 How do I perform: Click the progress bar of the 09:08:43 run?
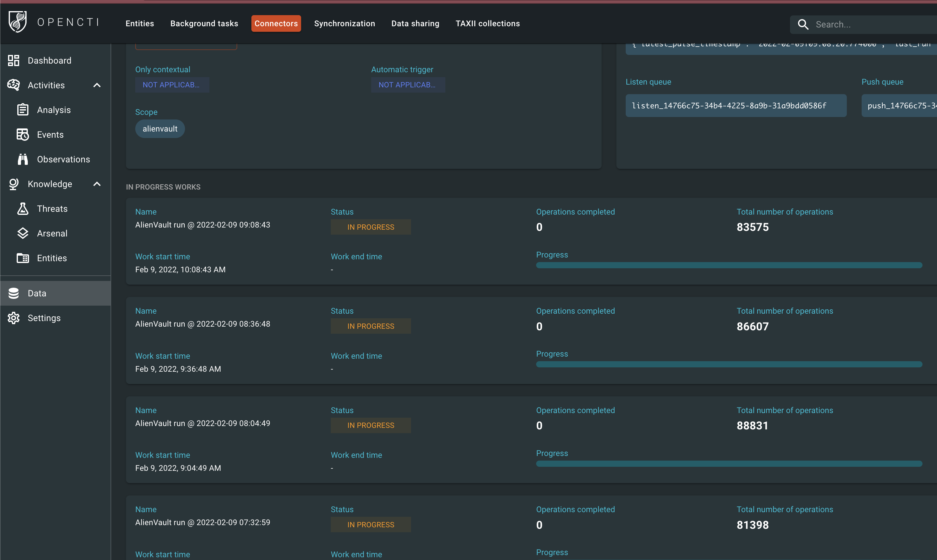(x=729, y=265)
